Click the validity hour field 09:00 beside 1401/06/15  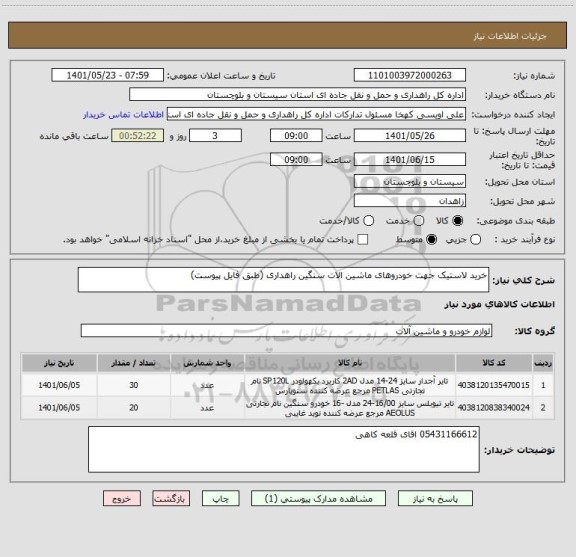(x=296, y=159)
